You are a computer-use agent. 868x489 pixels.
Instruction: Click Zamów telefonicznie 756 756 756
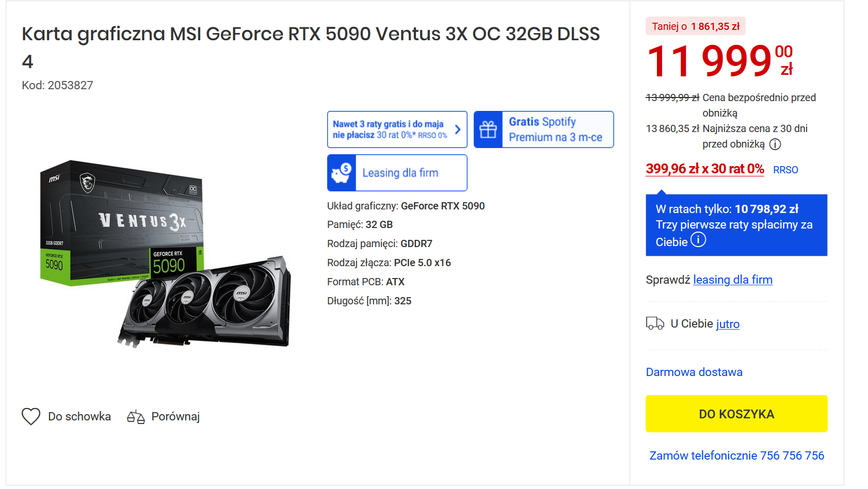(736, 455)
